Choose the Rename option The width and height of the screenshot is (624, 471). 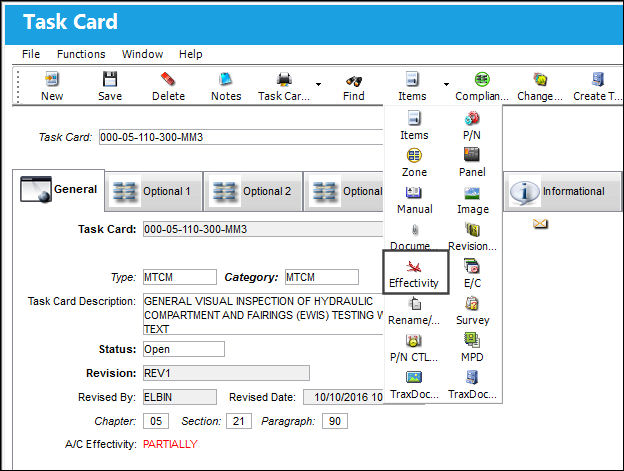tap(414, 311)
